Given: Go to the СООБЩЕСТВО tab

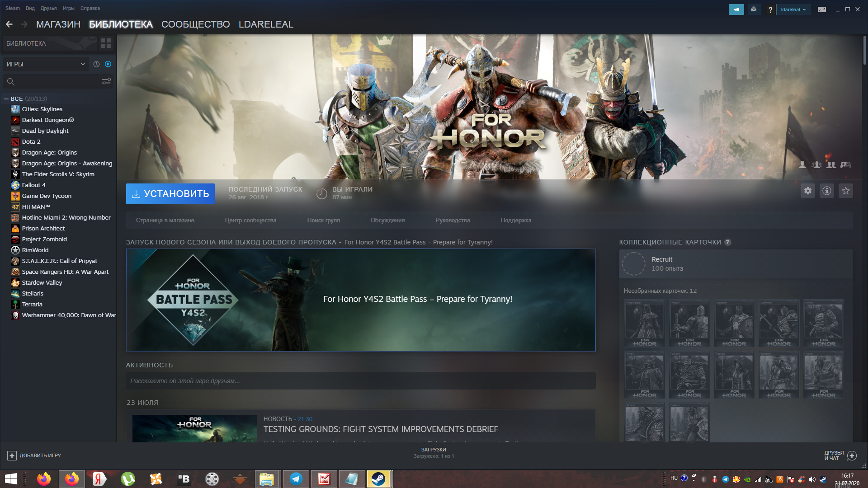Looking at the screenshot, I should (196, 24).
